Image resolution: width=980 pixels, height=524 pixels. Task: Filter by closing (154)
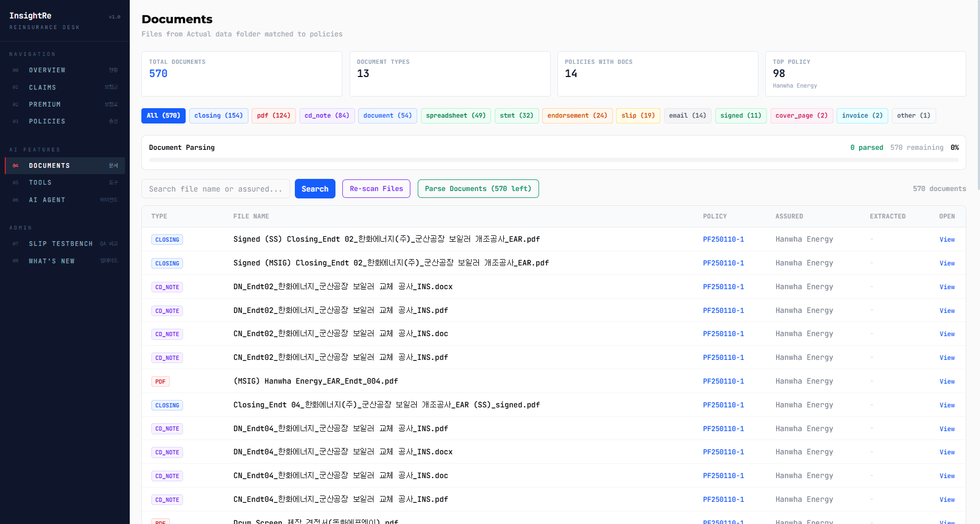point(218,116)
